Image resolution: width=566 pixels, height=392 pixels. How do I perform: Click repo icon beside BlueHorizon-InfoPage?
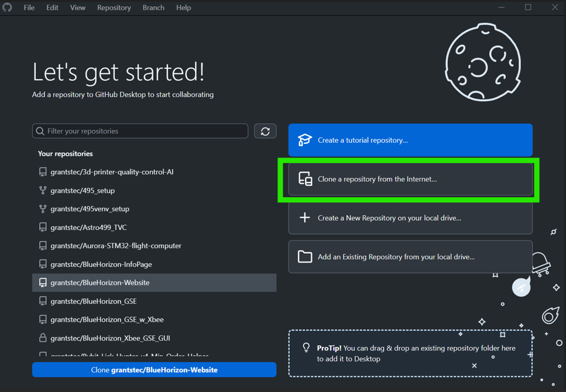click(43, 264)
